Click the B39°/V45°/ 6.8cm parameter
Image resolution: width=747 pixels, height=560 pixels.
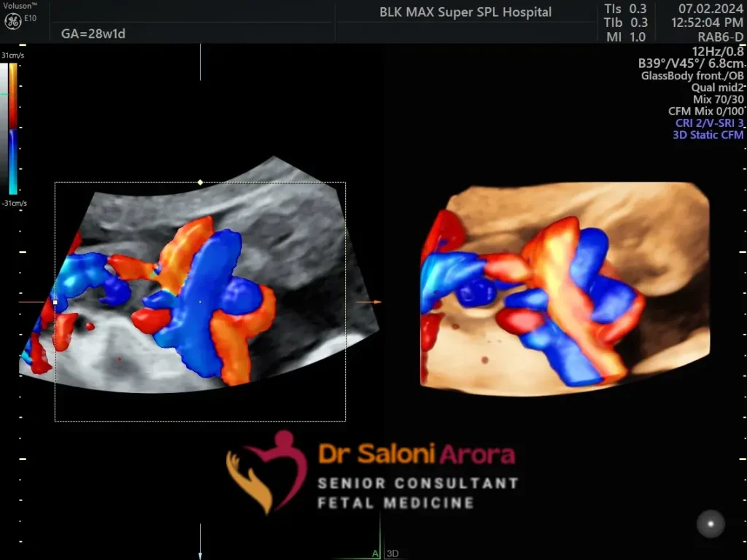tap(691, 63)
